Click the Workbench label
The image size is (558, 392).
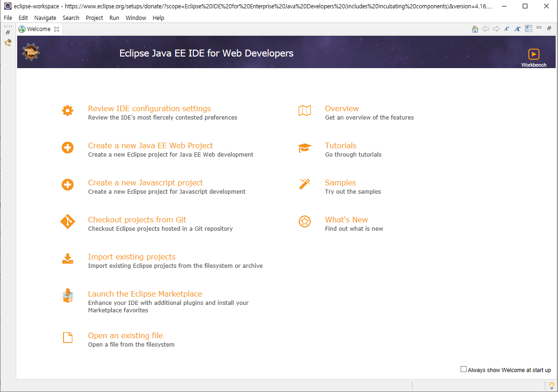534,65
